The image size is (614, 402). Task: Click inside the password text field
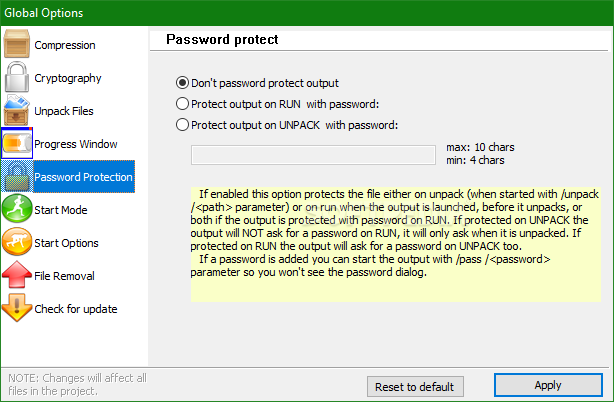(313, 155)
